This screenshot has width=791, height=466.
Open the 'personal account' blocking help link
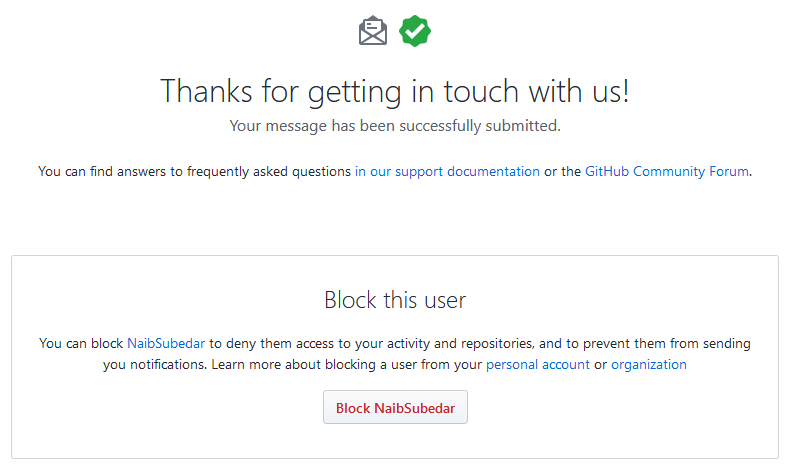[538, 365]
